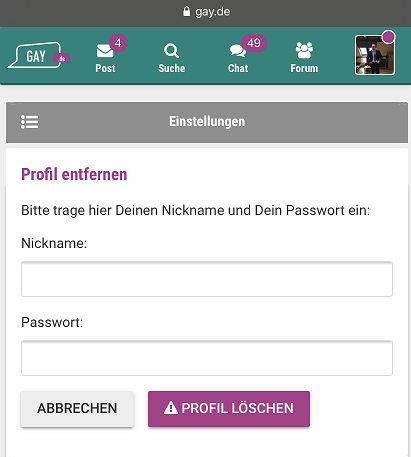Focus the Passwort input field
The height and width of the screenshot is (457, 411).
click(207, 358)
